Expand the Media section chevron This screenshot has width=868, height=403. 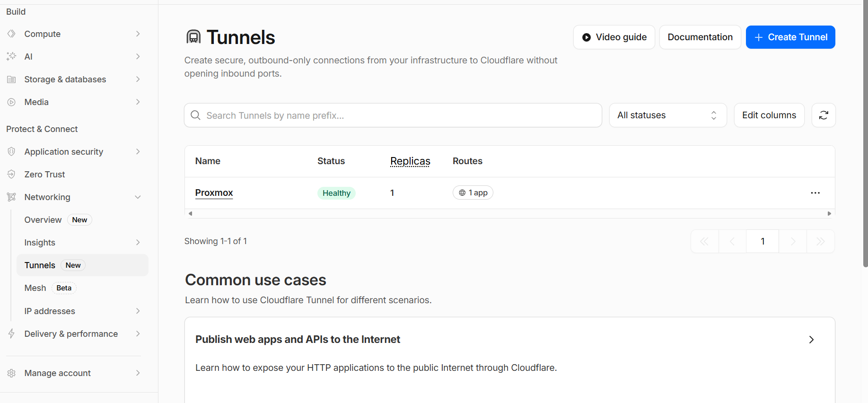point(138,102)
